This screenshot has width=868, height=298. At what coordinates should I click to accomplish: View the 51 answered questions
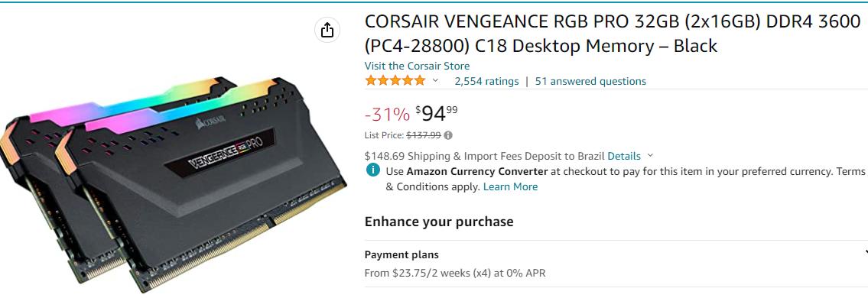point(590,81)
